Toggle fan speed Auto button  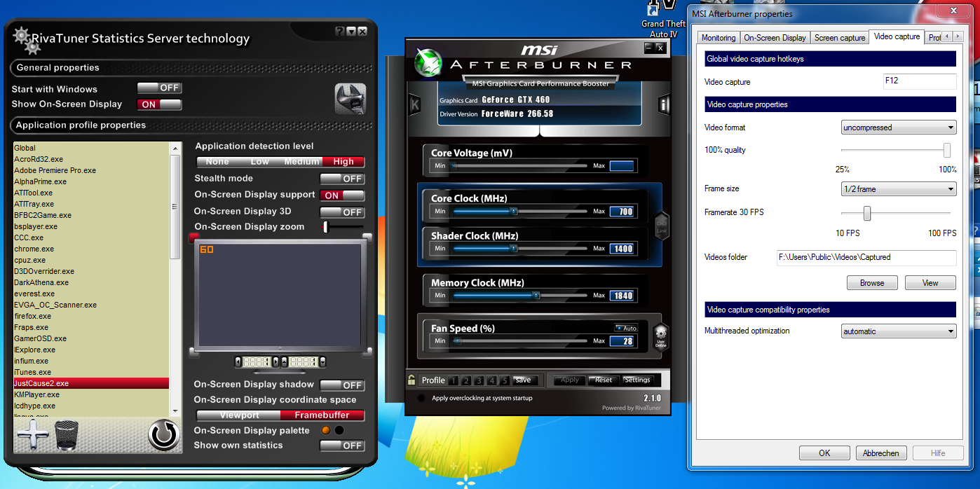coord(626,328)
